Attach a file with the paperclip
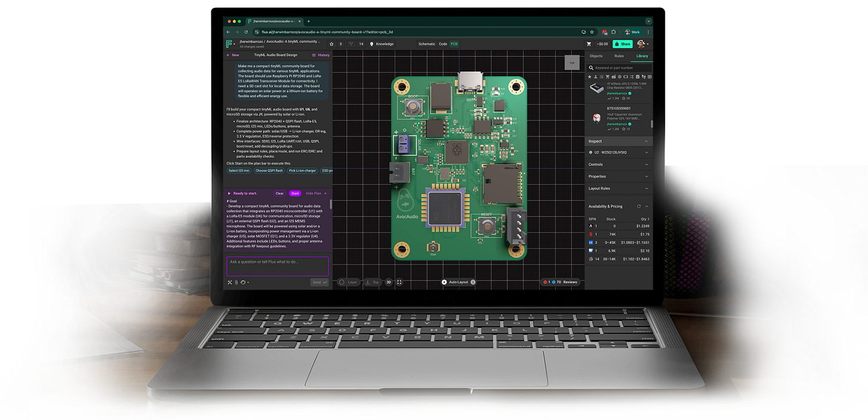 point(236,282)
